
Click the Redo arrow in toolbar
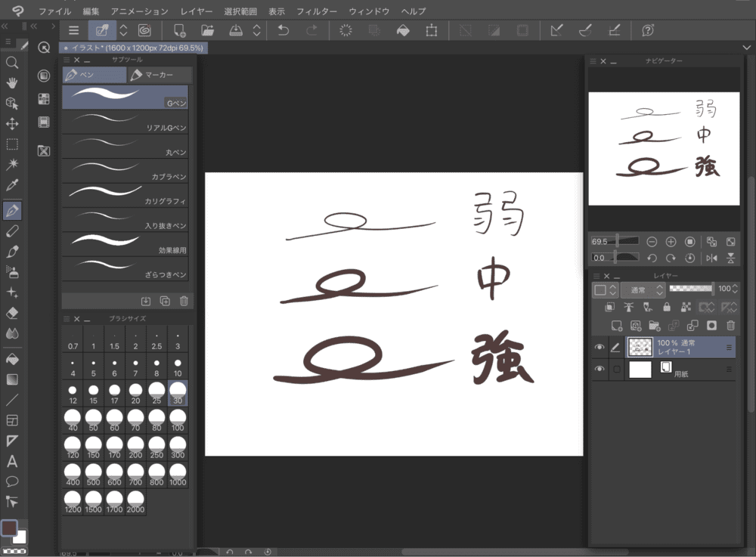pyautogui.click(x=312, y=30)
